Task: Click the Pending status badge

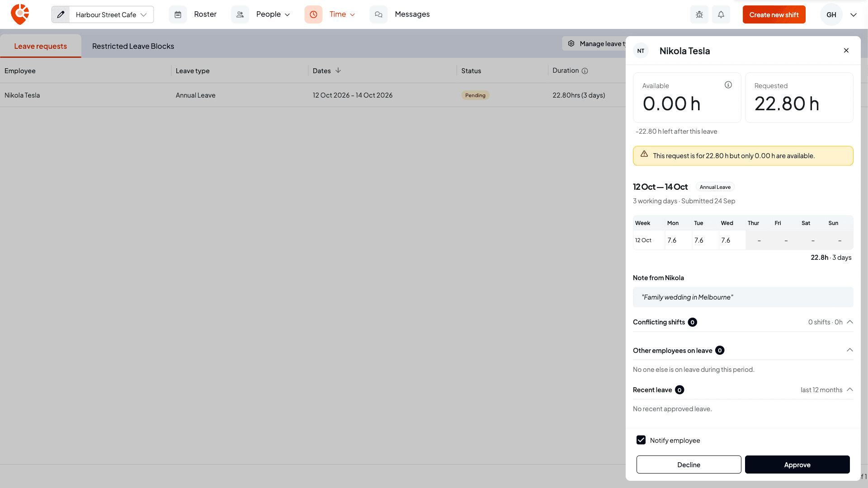Action: [475, 95]
